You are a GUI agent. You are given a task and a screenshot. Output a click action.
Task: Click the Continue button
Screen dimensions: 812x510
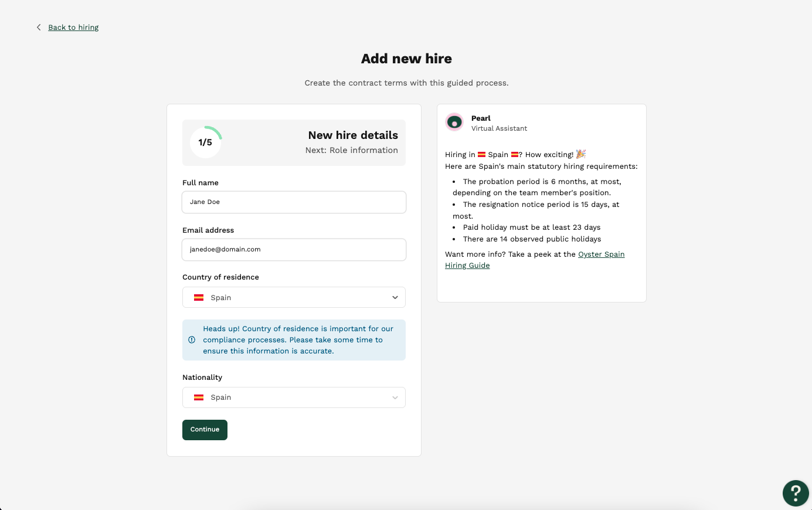pos(205,430)
